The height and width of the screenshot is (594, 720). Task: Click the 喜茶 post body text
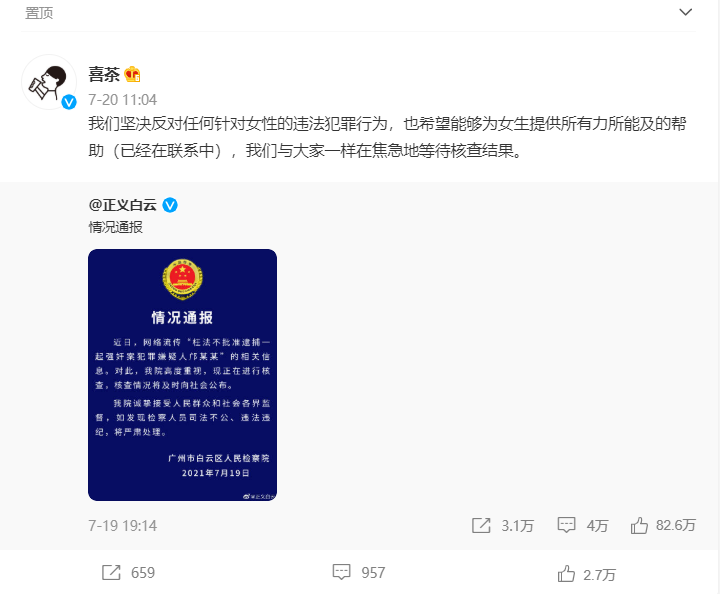[x=387, y=137]
